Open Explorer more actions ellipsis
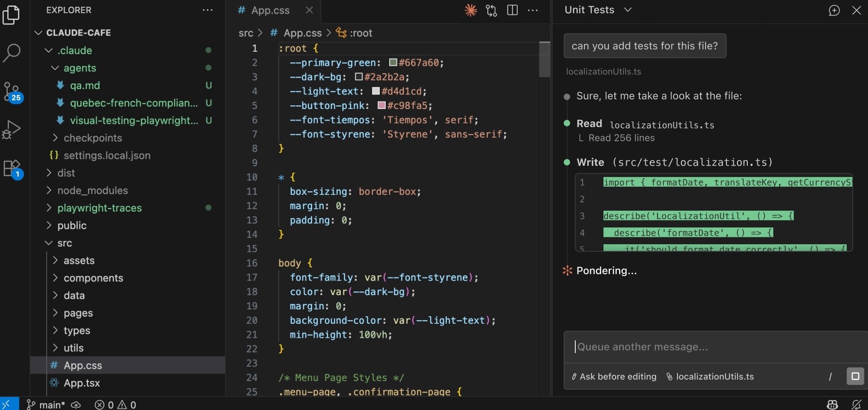Screen dimensions: 868x410 coord(208,10)
